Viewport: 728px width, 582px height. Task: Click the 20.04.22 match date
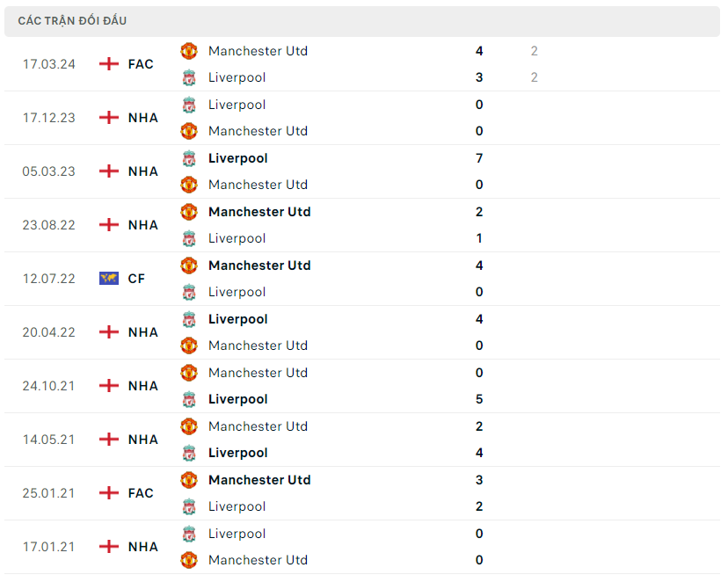tap(49, 332)
